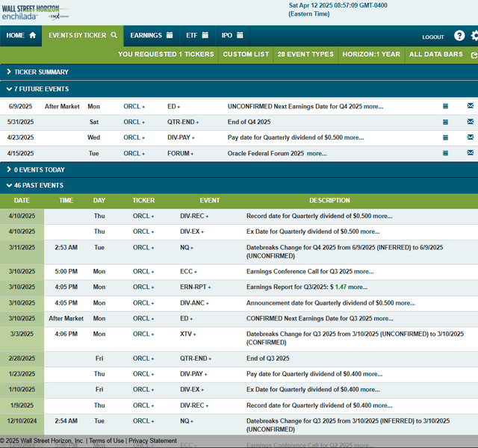Email the 6/9/2025 earnings date event

(470, 106)
